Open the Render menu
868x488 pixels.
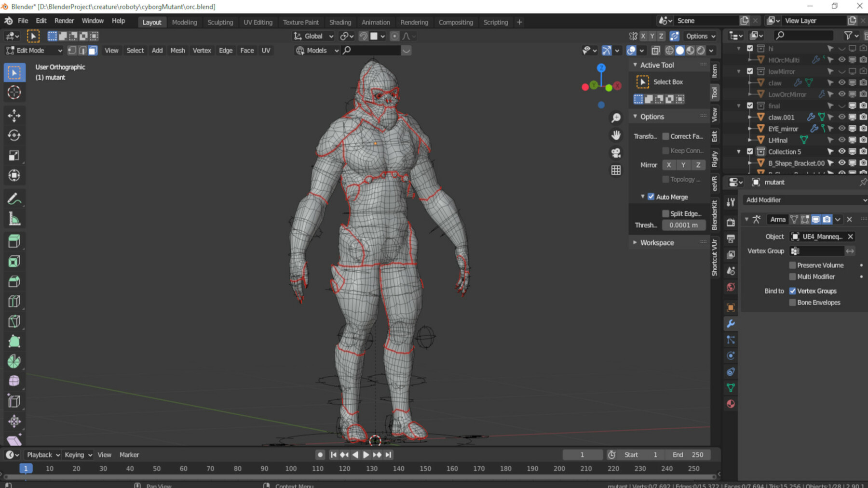click(x=64, y=20)
